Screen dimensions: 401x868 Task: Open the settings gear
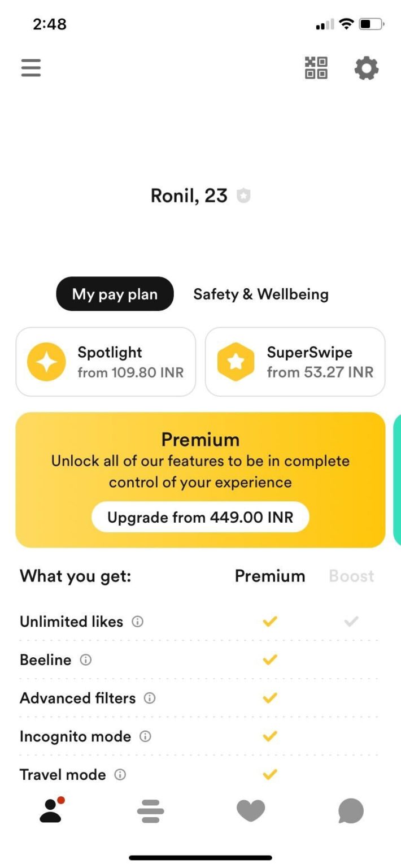pyautogui.click(x=366, y=68)
